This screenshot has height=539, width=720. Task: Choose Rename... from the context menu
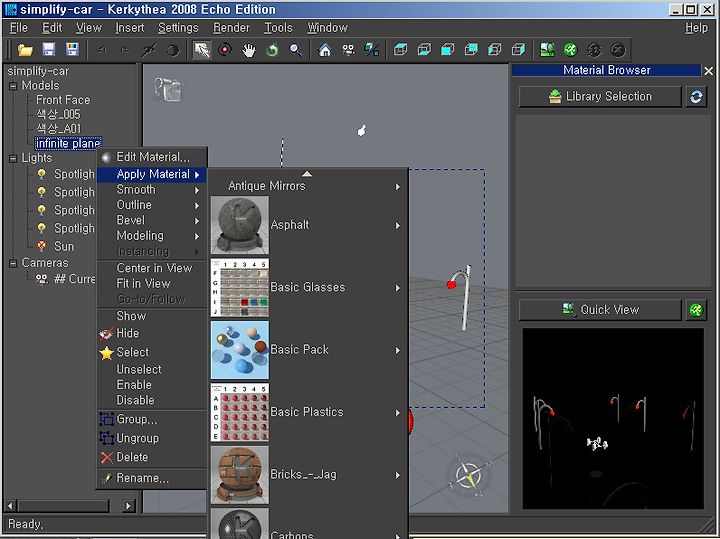point(152,478)
